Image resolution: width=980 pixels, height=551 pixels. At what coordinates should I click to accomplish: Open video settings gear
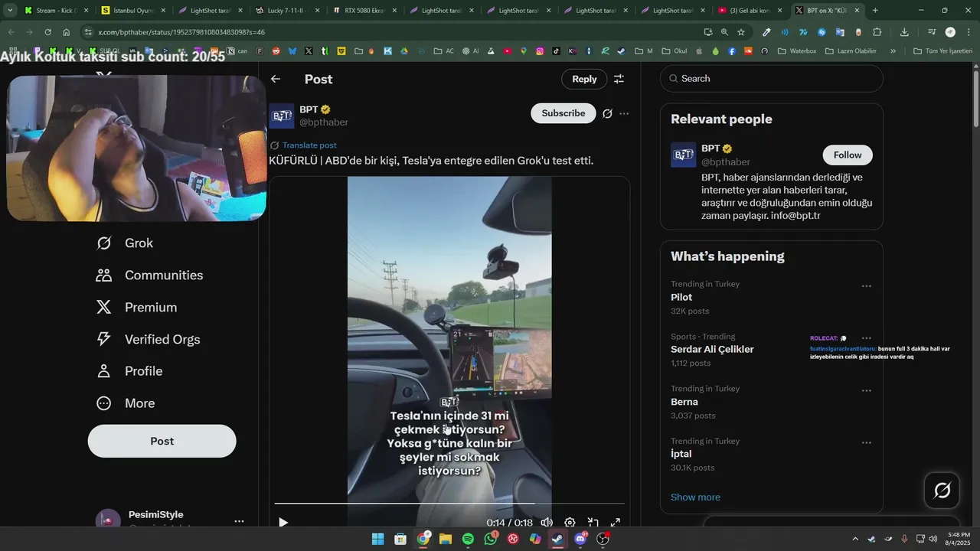click(x=570, y=523)
